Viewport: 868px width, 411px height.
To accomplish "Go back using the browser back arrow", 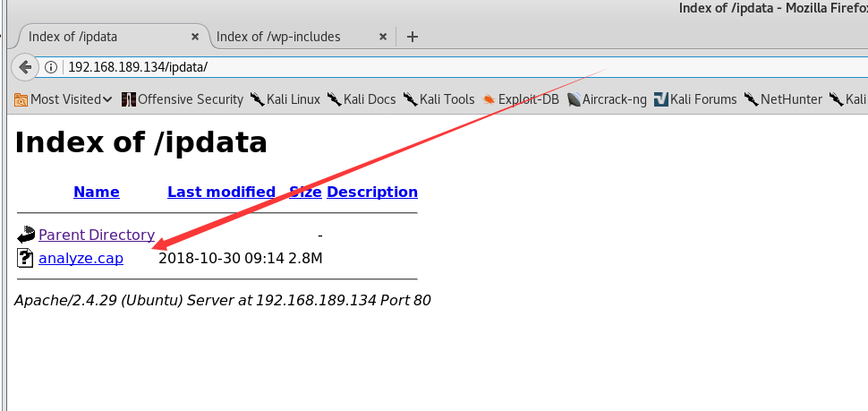I will pos(25,67).
